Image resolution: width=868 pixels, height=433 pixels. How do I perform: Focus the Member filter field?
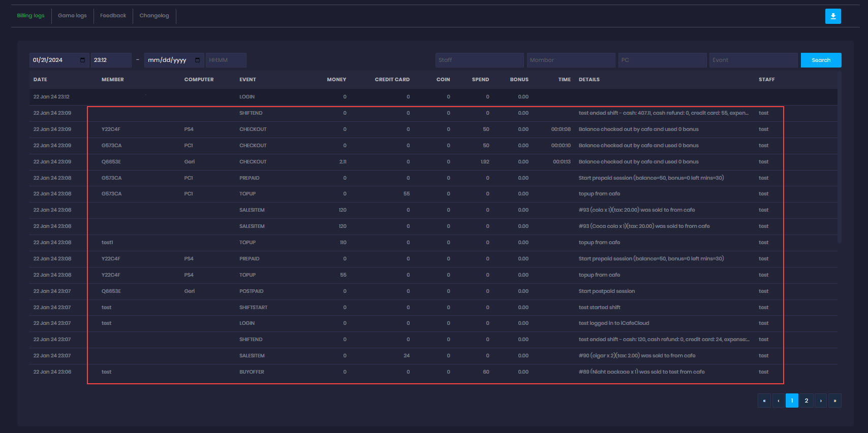coord(570,60)
